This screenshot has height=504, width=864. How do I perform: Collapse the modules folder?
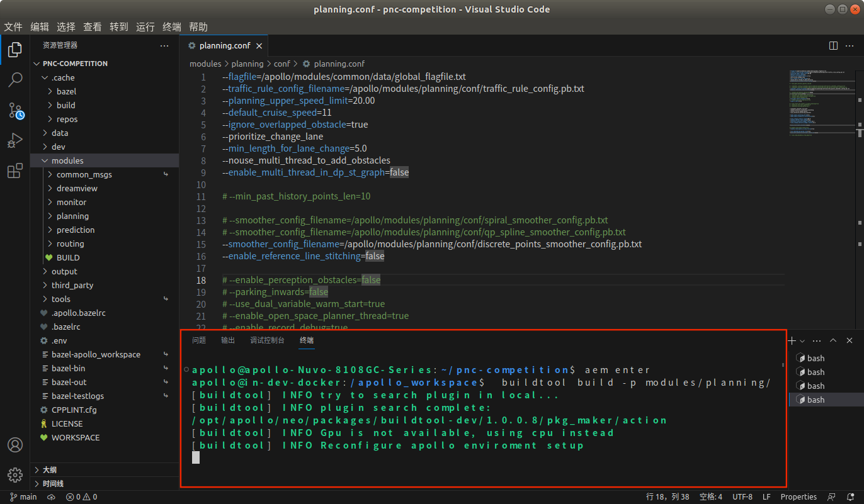67,160
